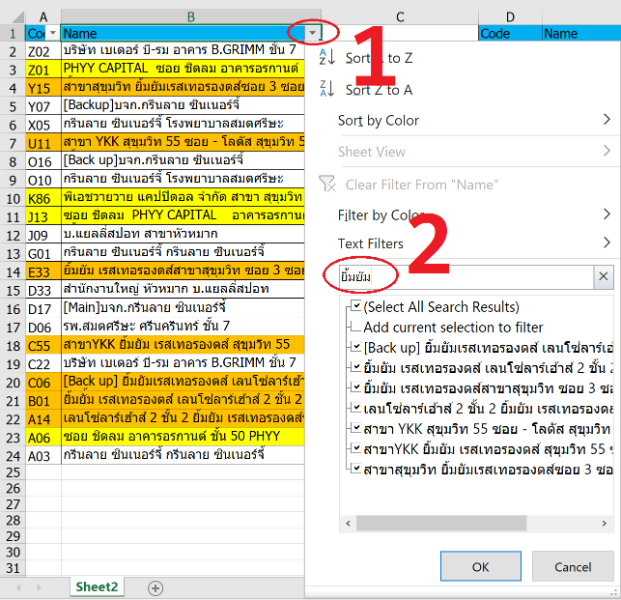Toggle the Select All Search Results checkbox
This screenshot has height=600, width=621.
[x=357, y=307]
